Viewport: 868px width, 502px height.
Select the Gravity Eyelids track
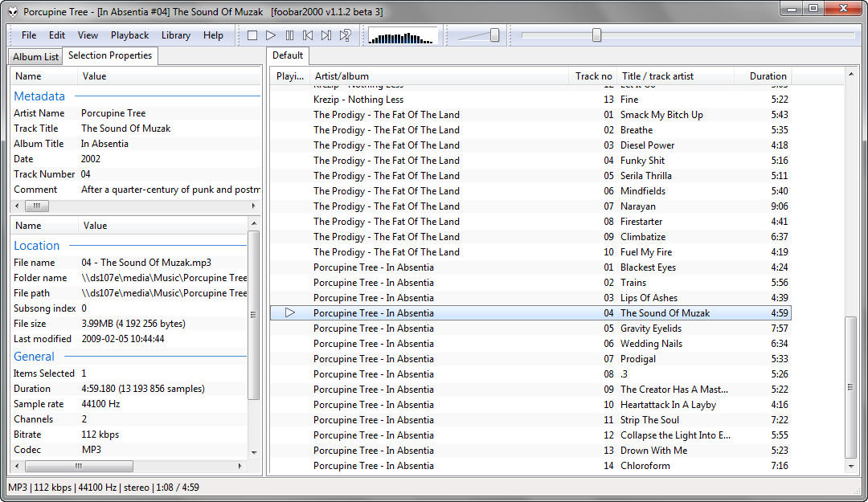[530, 329]
